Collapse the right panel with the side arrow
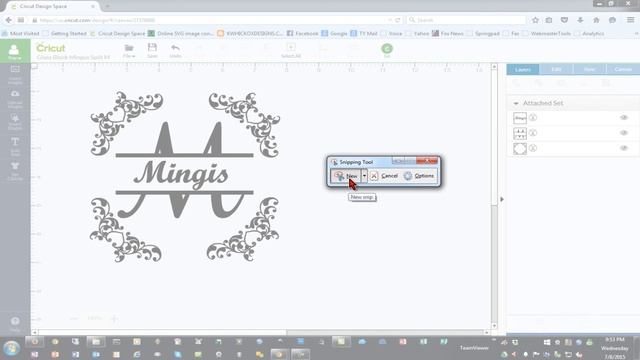This screenshot has height=360, width=640. click(x=502, y=199)
